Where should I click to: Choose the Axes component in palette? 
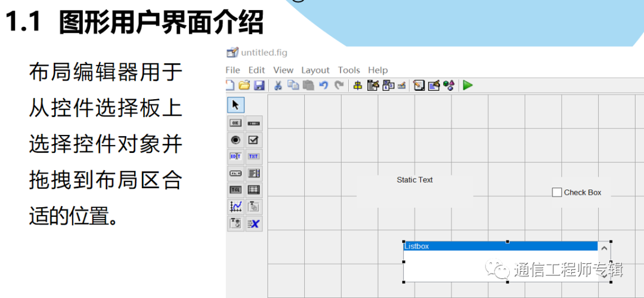(236, 207)
